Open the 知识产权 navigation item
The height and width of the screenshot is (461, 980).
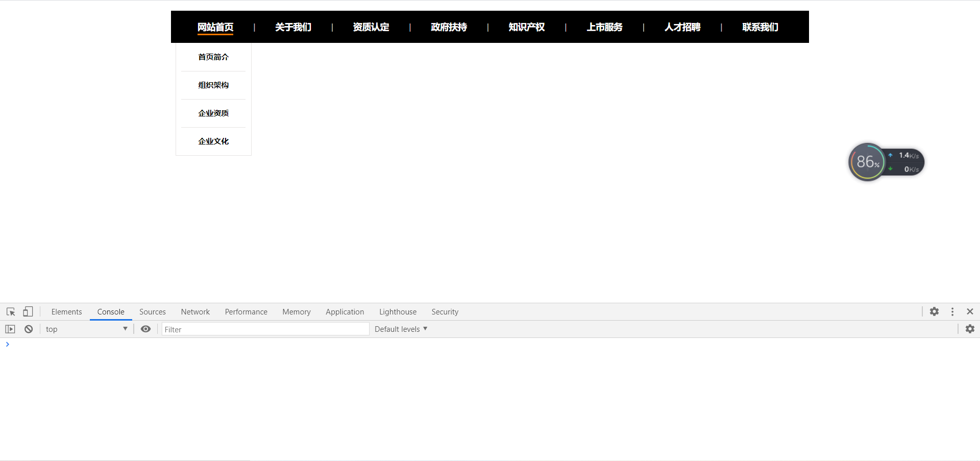coord(527,27)
